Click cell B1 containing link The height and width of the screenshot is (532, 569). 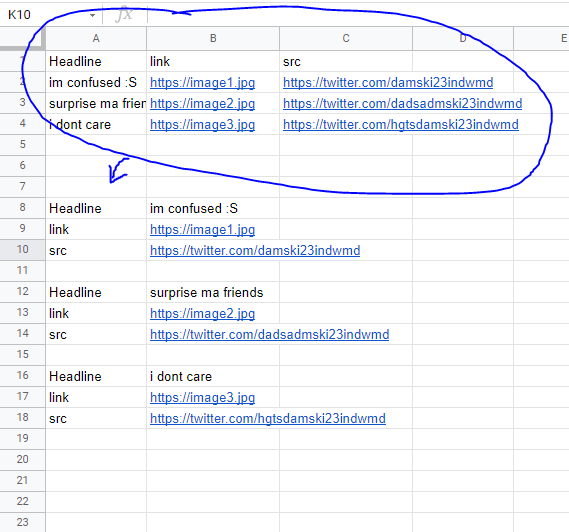[x=213, y=61]
